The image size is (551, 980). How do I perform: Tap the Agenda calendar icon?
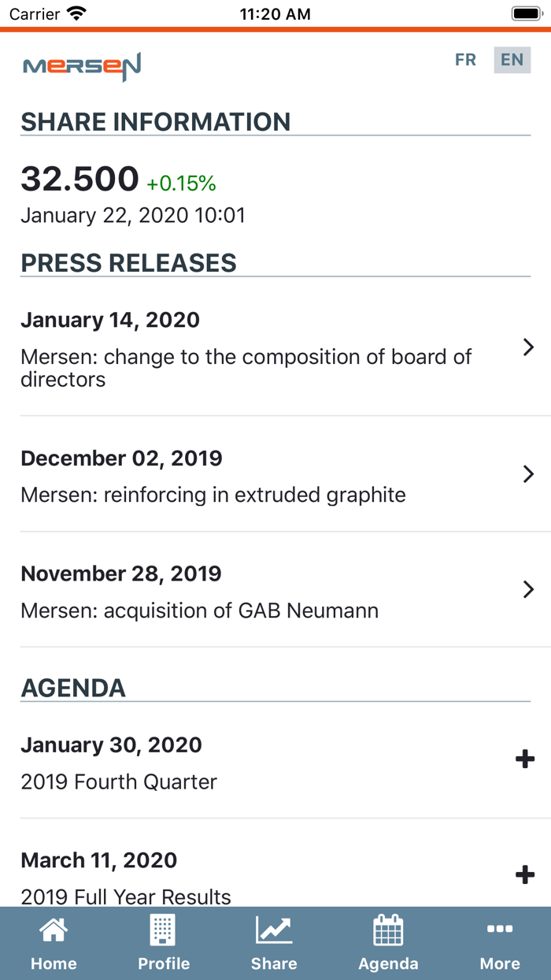coord(388,931)
